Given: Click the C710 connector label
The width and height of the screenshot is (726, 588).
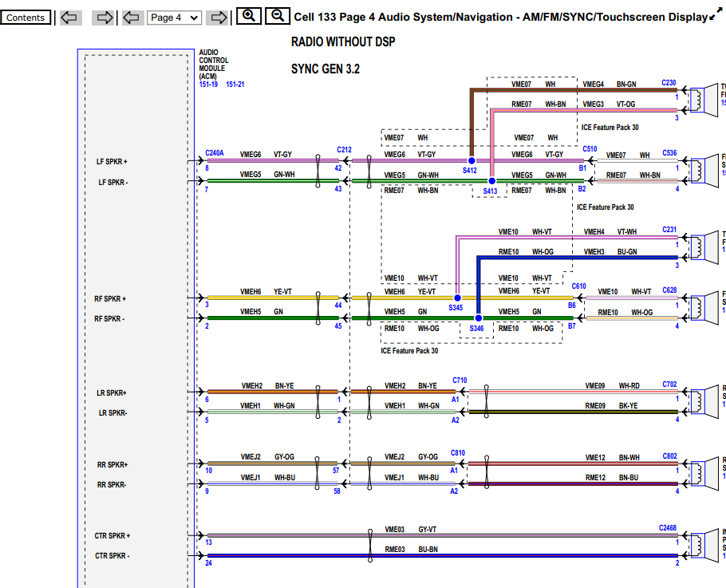Looking at the screenshot, I should pyautogui.click(x=460, y=380).
